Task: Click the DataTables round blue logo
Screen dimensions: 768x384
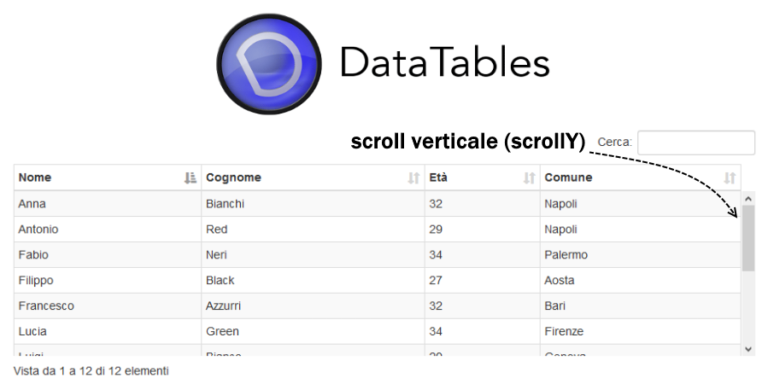Action: (x=269, y=64)
